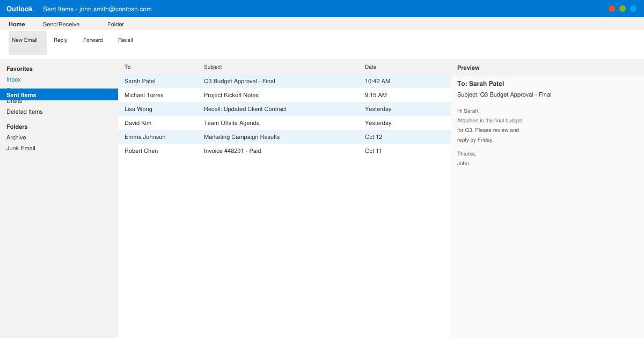Click the Subject line in preview pane

[504, 94]
